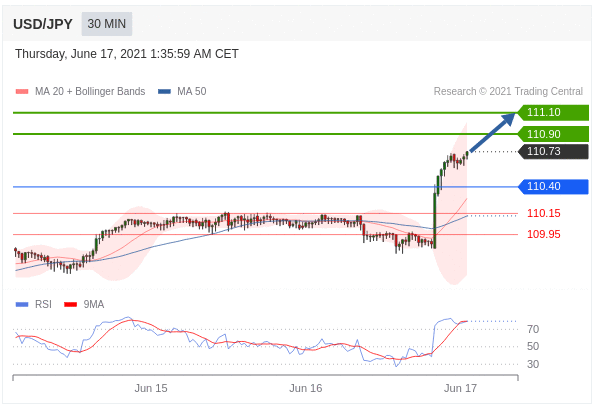Click the red 9MA legend swatch
Viewport: 596px width, 410px height.
(71, 304)
